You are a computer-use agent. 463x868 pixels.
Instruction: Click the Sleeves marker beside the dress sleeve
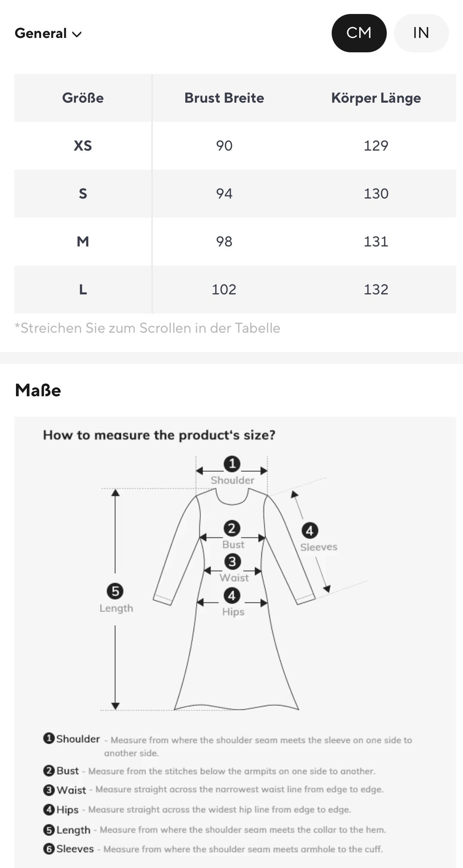click(x=310, y=531)
